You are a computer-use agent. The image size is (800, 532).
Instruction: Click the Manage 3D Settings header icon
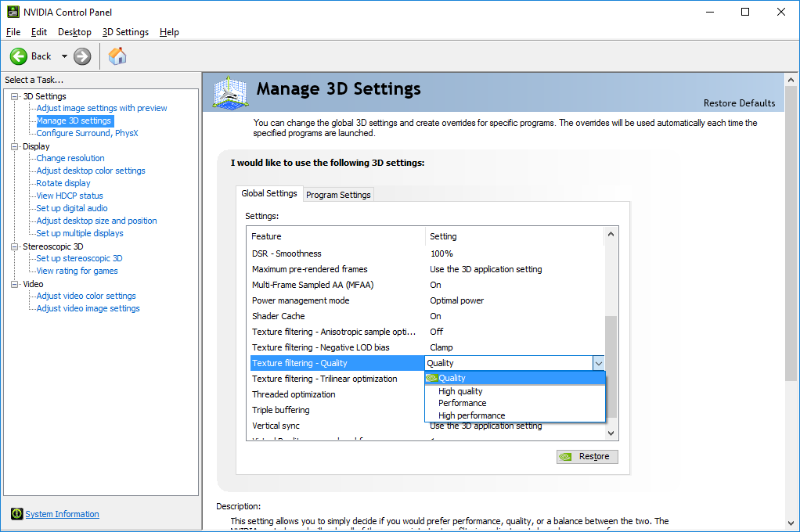pyautogui.click(x=231, y=92)
